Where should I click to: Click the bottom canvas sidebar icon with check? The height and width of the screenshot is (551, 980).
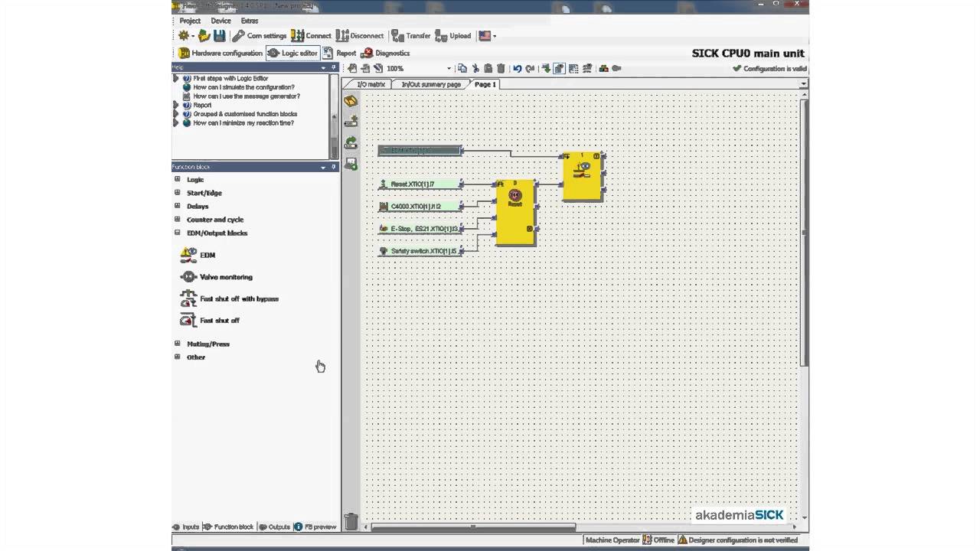tap(351, 164)
